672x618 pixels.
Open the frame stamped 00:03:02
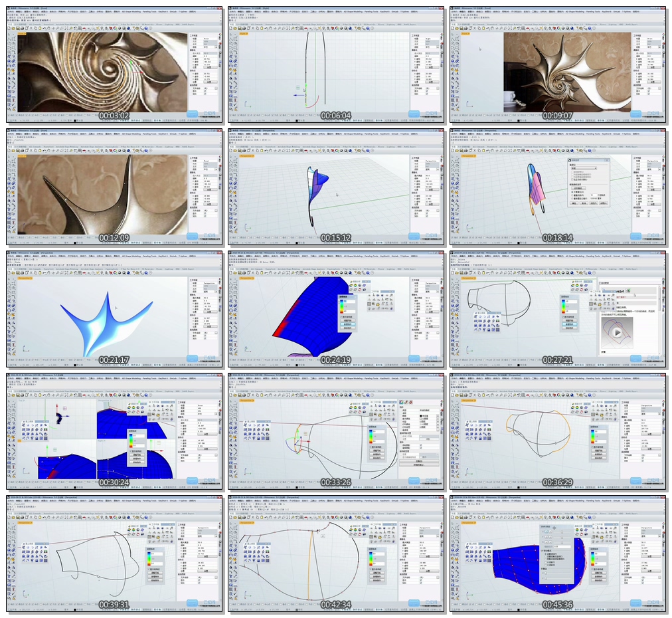[114, 64]
